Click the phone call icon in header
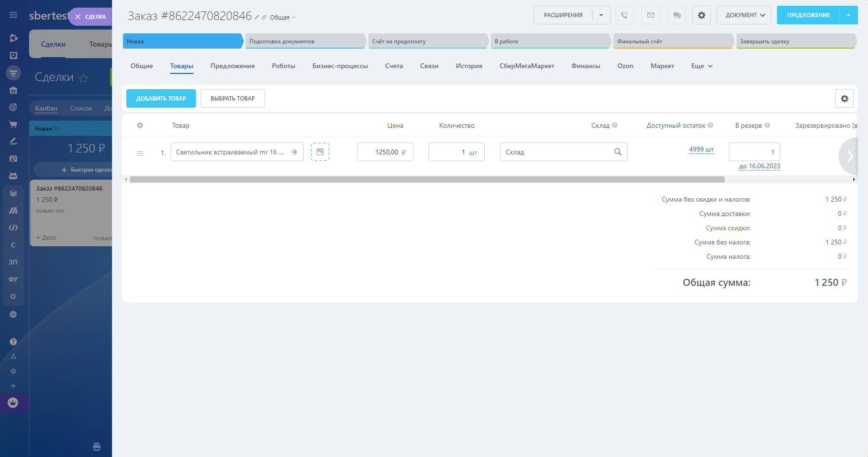The height and width of the screenshot is (457, 868). tap(624, 15)
